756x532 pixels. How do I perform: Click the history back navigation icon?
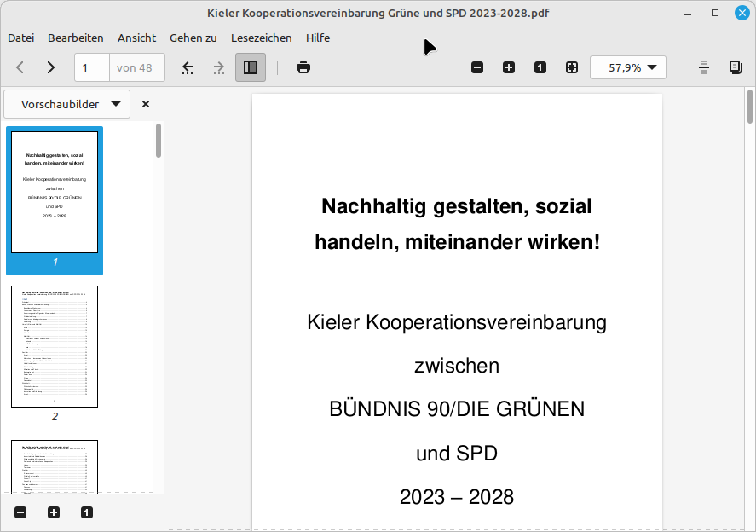pyautogui.click(x=188, y=67)
